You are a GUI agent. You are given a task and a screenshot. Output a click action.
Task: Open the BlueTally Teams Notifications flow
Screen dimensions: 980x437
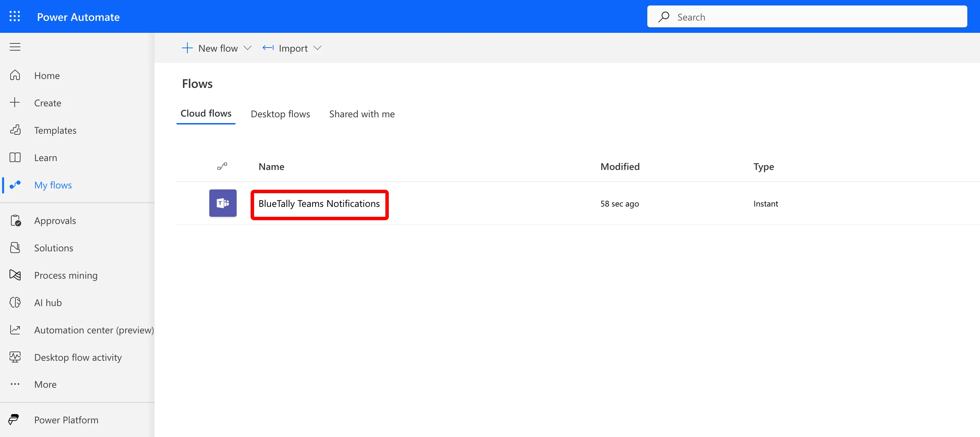(319, 203)
